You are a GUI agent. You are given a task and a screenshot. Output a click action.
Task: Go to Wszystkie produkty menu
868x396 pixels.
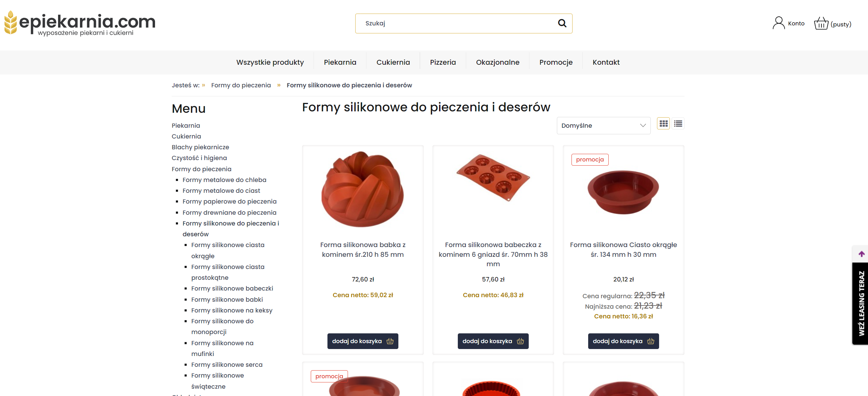tap(270, 62)
